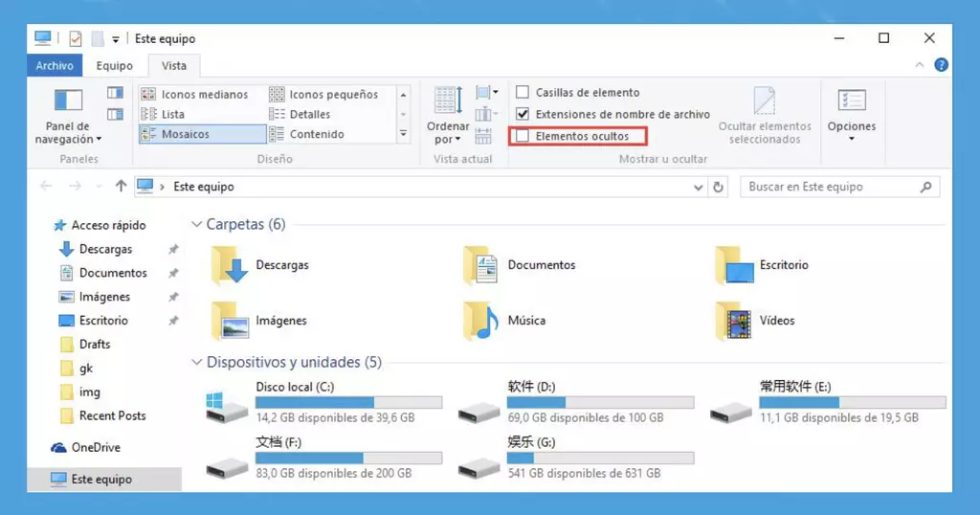Image resolution: width=980 pixels, height=515 pixels.
Task: Open the Archivo menu tab
Action: point(55,66)
